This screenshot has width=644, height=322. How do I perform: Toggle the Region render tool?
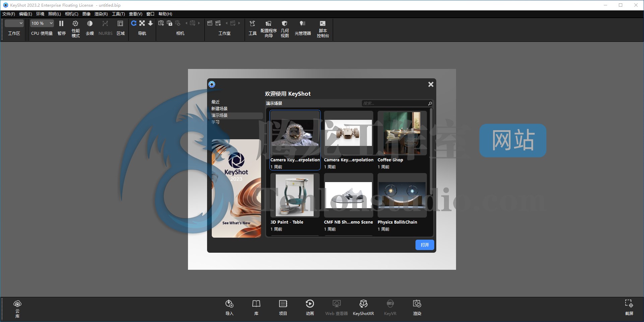120,23
